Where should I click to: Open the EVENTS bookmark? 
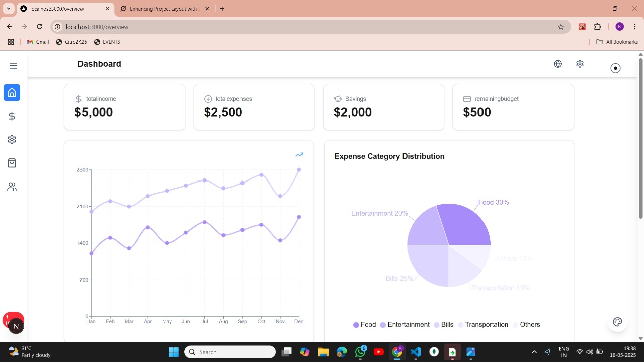click(107, 42)
